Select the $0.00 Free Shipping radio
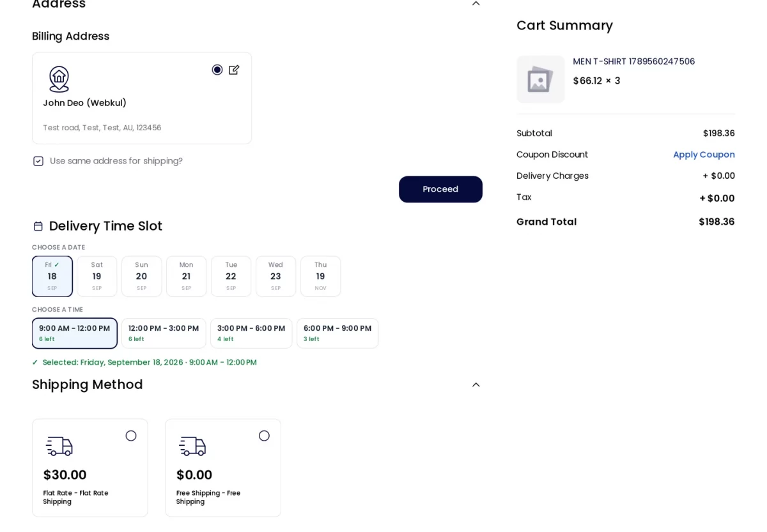Screen dimensions: 767x532 click(264, 436)
